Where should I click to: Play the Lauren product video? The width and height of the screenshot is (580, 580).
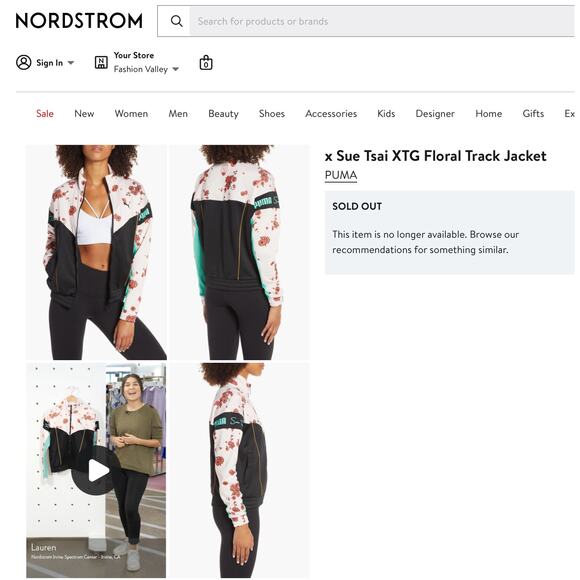click(x=96, y=471)
